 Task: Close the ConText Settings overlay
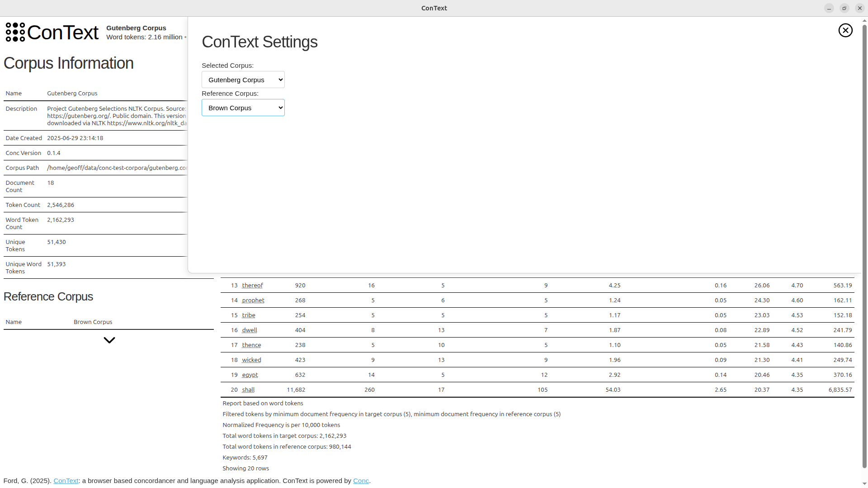(845, 30)
